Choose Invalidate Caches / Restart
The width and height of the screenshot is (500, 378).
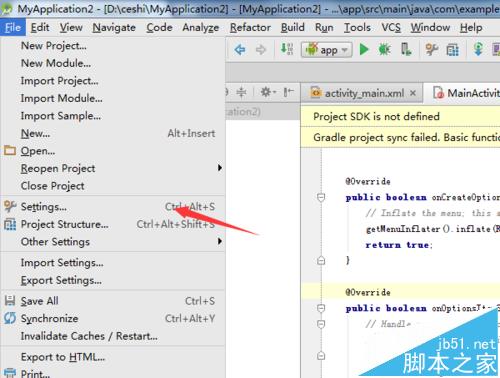click(113, 336)
